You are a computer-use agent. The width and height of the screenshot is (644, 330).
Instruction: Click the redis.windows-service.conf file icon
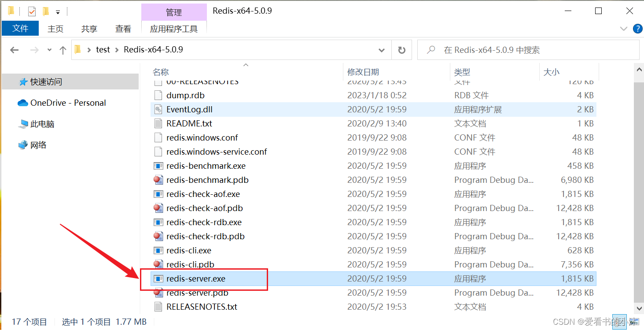click(x=158, y=152)
